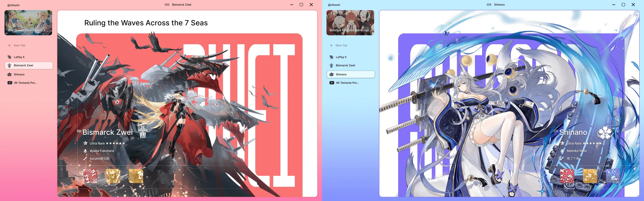Minimize the pink Bismarck Zwei window
This screenshot has height=201, width=644.
[292, 5]
